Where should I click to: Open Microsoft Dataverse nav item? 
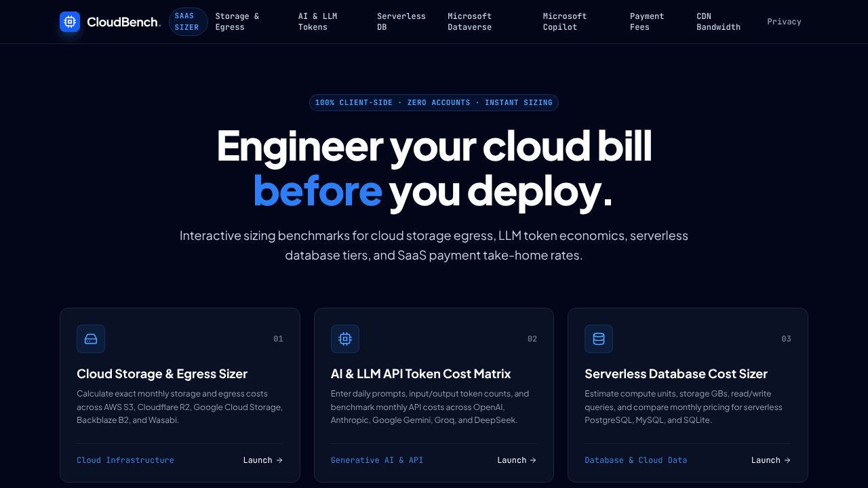(470, 22)
